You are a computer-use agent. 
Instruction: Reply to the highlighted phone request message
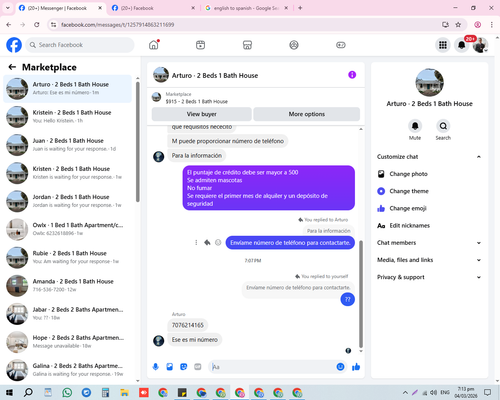point(207,243)
